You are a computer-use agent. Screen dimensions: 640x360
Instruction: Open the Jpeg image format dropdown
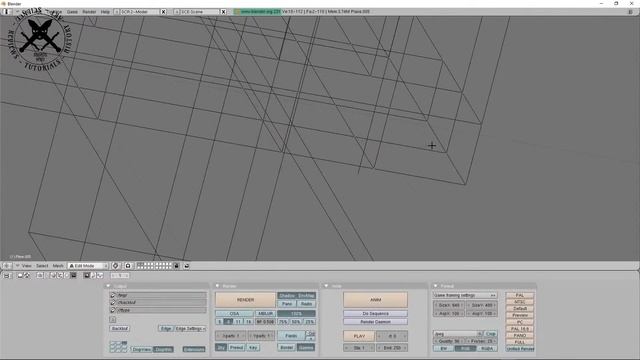[x=458, y=333]
